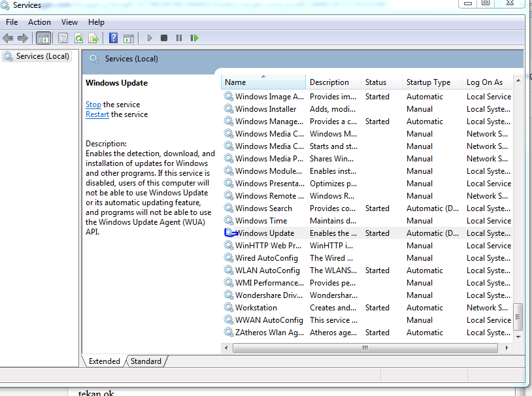Screen dimensions: 532x396
Task: Open the File menu
Action: [12, 22]
